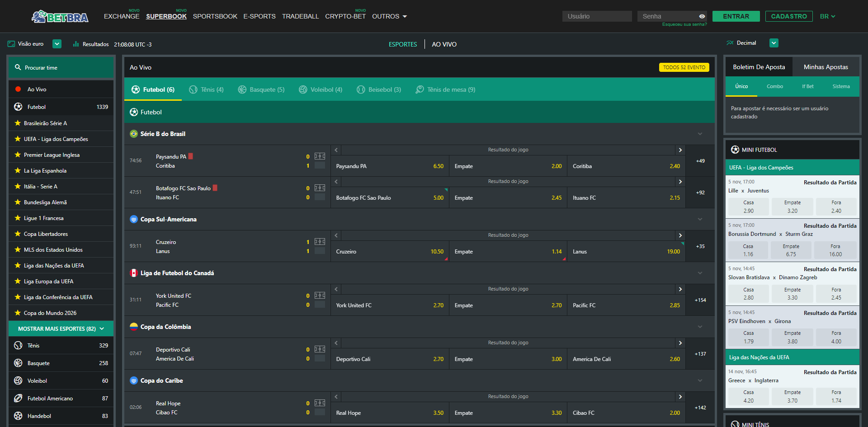
Task: Click the CADASTRO register button
Action: (x=789, y=16)
